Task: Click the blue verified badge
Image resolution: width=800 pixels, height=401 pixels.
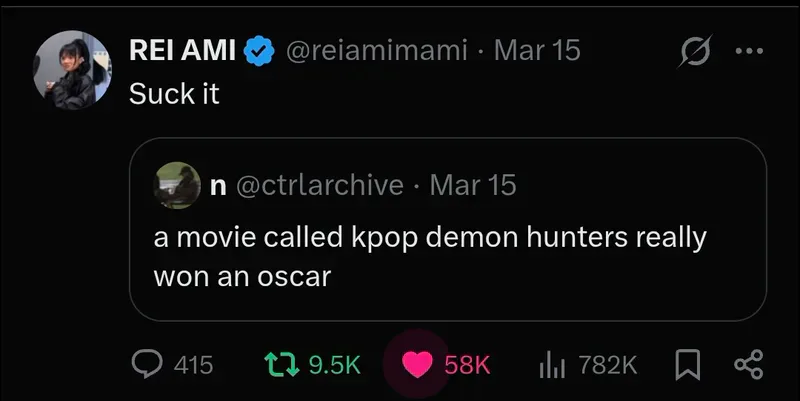Action: tap(260, 51)
